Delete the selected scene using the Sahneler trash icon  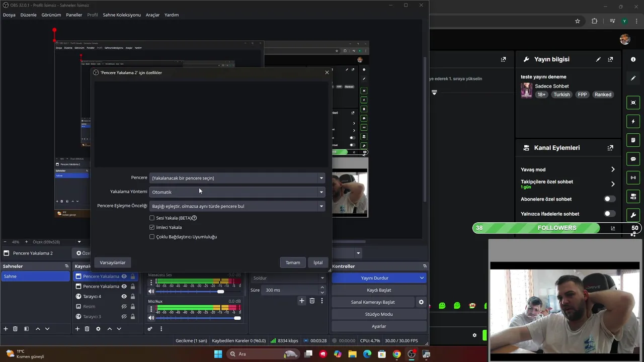(15, 329)
